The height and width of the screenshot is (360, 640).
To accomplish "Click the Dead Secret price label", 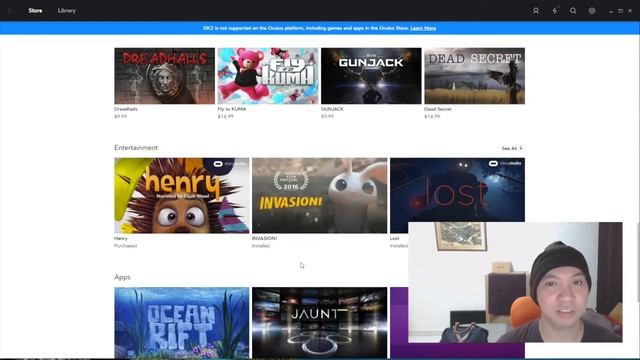I will pos(432,116).
